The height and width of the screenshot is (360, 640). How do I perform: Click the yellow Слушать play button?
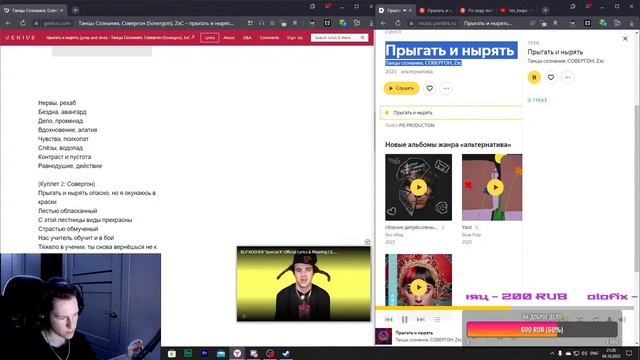point(401,88)
